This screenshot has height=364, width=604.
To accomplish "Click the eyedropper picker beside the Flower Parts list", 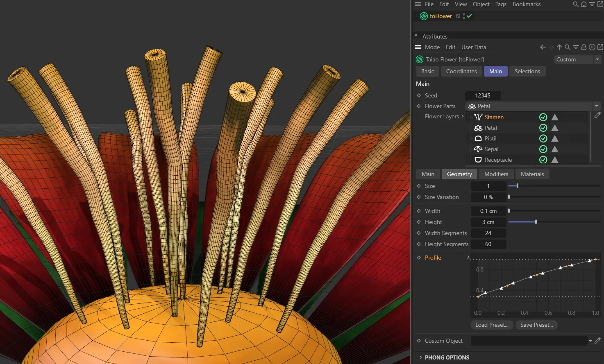I will [x=597, y=115].
